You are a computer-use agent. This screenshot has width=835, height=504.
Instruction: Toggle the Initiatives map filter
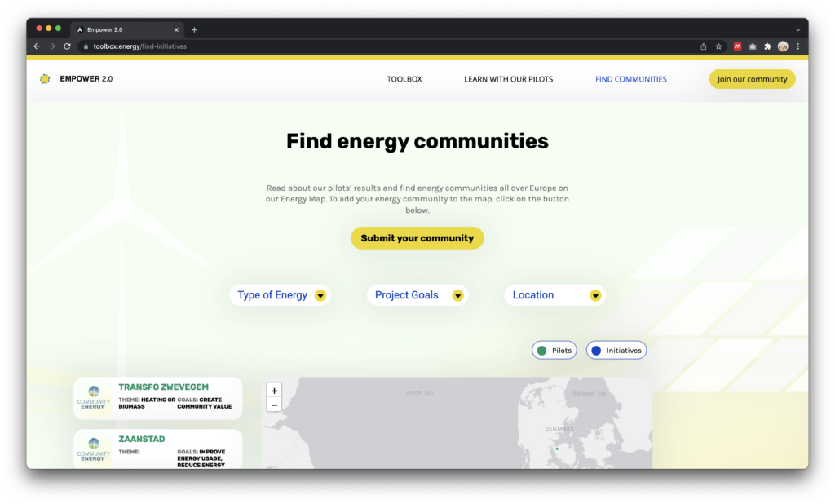tap(616, 349)
